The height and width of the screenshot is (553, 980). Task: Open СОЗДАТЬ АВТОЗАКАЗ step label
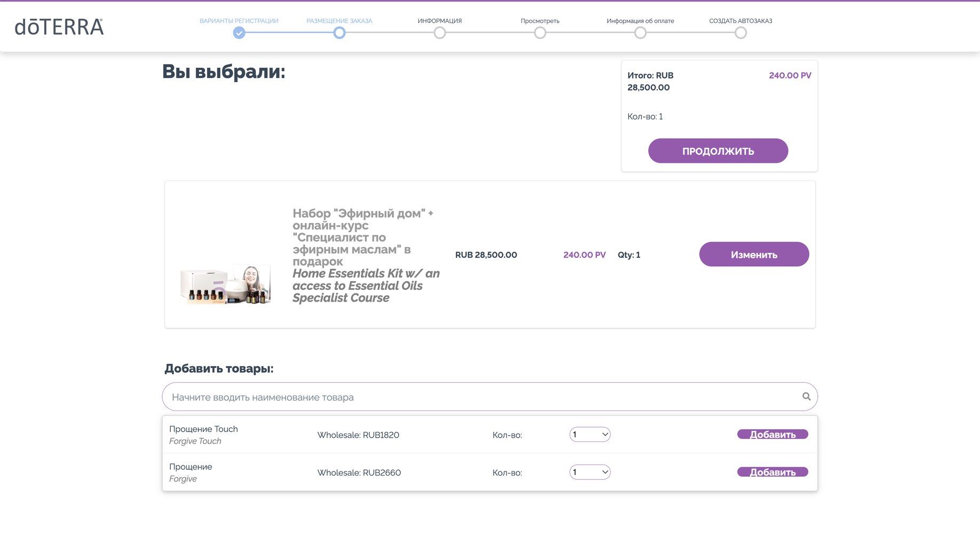tap(740, 21)
